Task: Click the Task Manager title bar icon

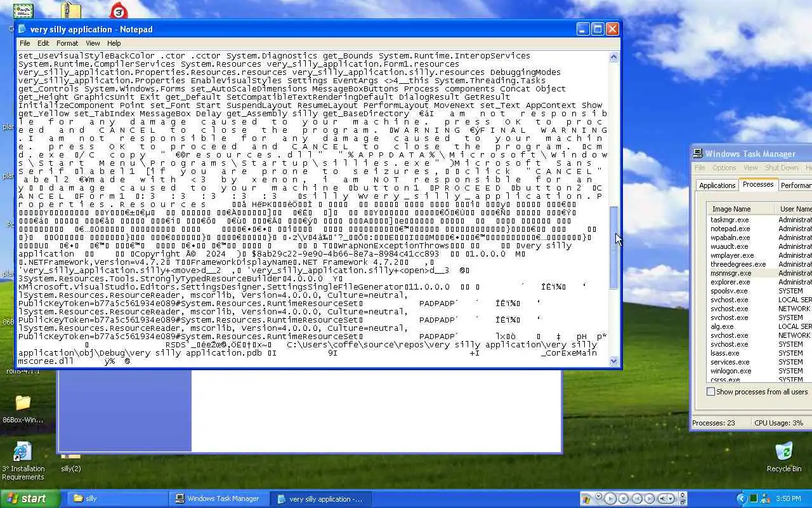Action: coord(698,154)
